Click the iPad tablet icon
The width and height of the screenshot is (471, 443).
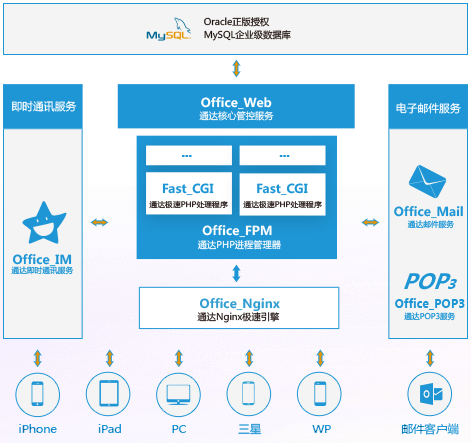click(x=109, y=394)
